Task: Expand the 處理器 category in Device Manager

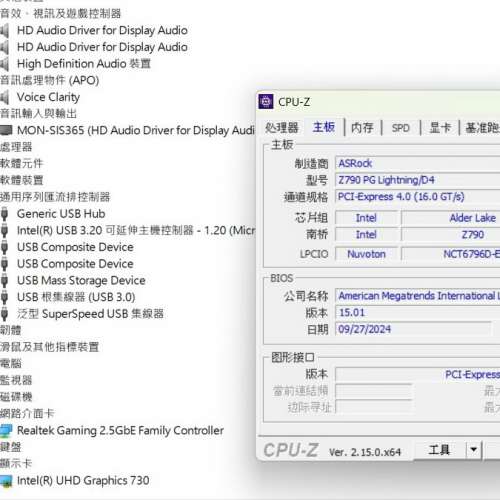Action: tap(16, 147)
